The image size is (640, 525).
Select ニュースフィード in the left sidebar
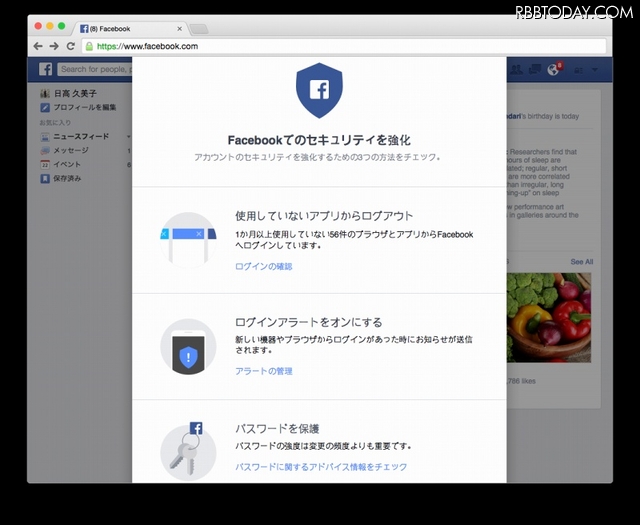click(81, 136)
